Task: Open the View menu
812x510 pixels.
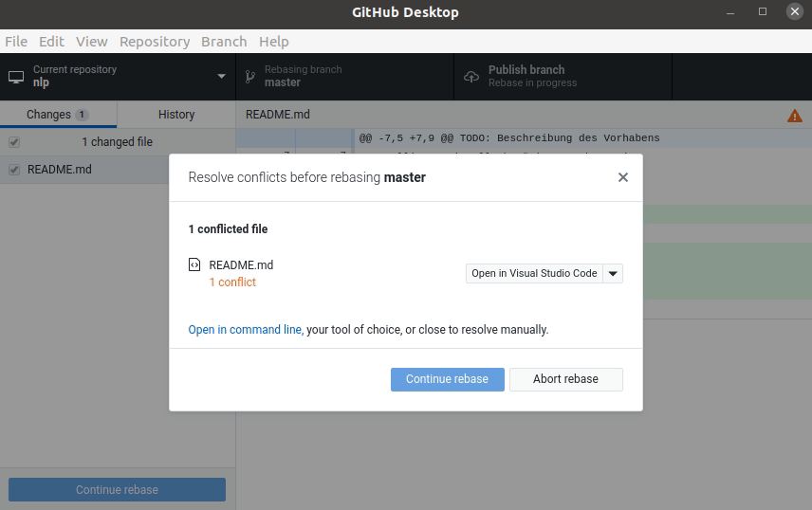Action: click(92, 42)
